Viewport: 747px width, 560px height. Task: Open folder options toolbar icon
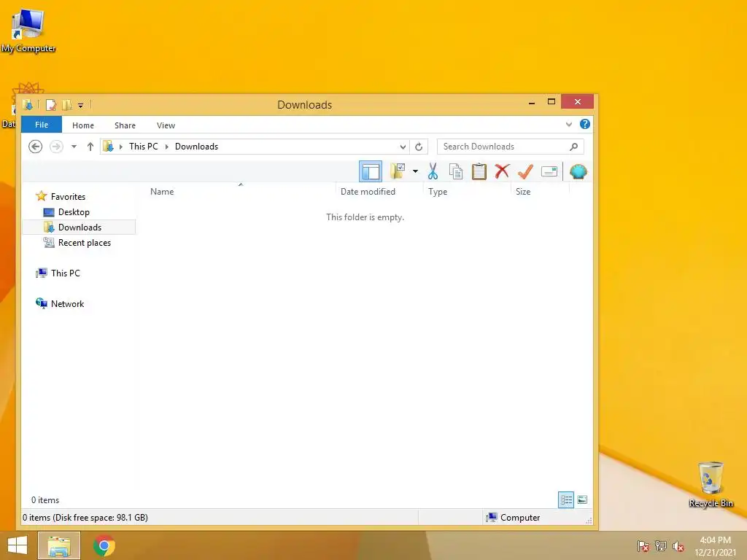pos(398,171)
